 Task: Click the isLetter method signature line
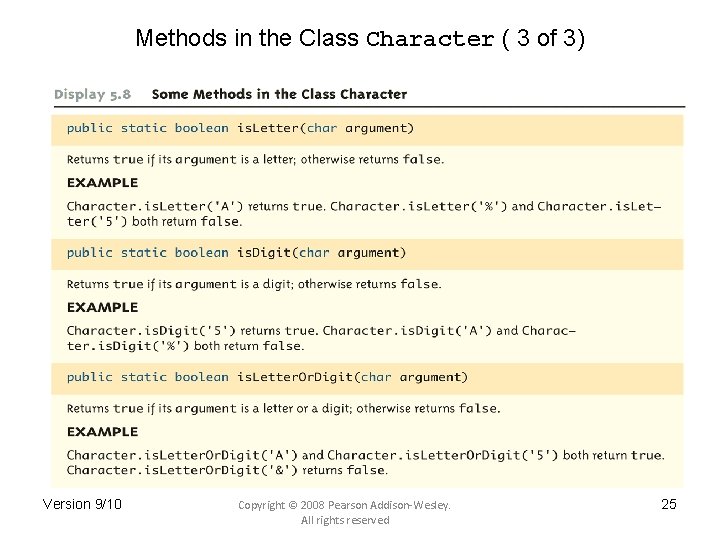(240, 128)
